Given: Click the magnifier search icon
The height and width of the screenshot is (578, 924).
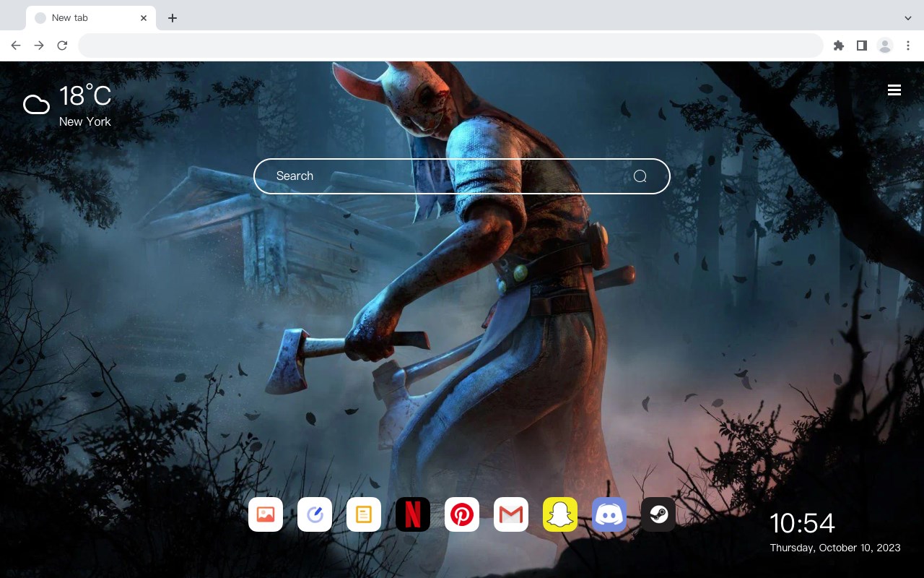Looking at the screenshot, I should pos(640,176).
